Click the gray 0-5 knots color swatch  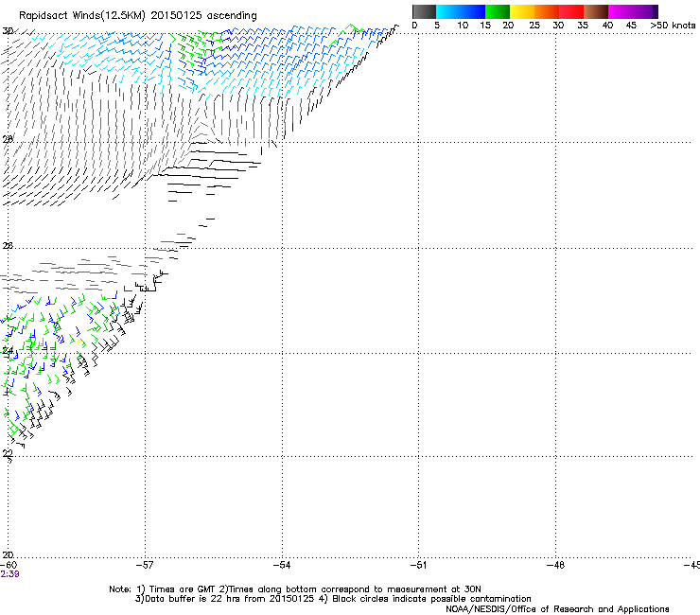[424, 11]
